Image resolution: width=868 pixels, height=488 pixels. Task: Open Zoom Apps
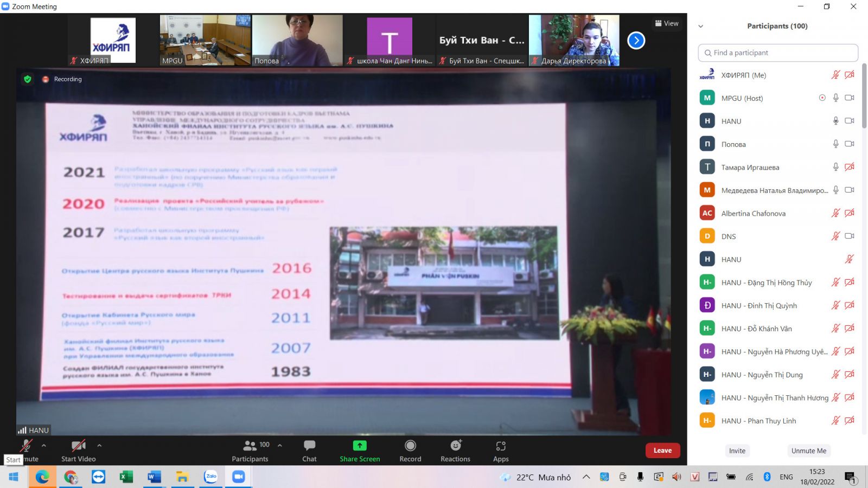point(501,451)
